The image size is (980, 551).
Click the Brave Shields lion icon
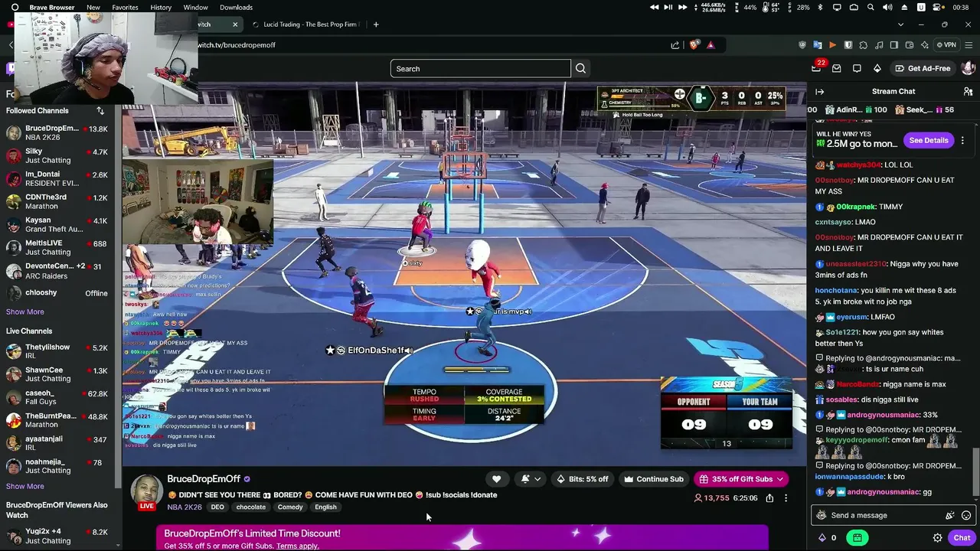click(694, 45)
